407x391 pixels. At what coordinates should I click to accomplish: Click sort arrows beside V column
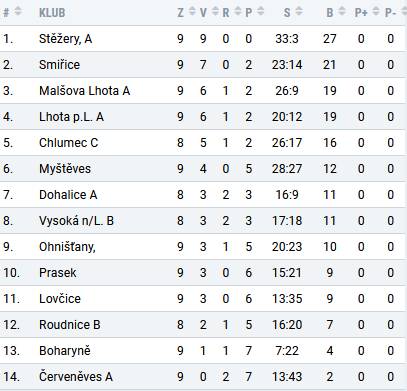(215, 11)
